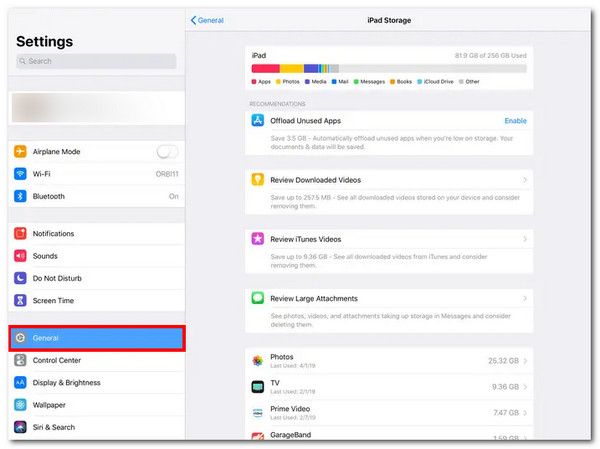The width and height of the screenshot is (600, 449).
Task: Click the "Messages" legend label
Action: point(372,82)
